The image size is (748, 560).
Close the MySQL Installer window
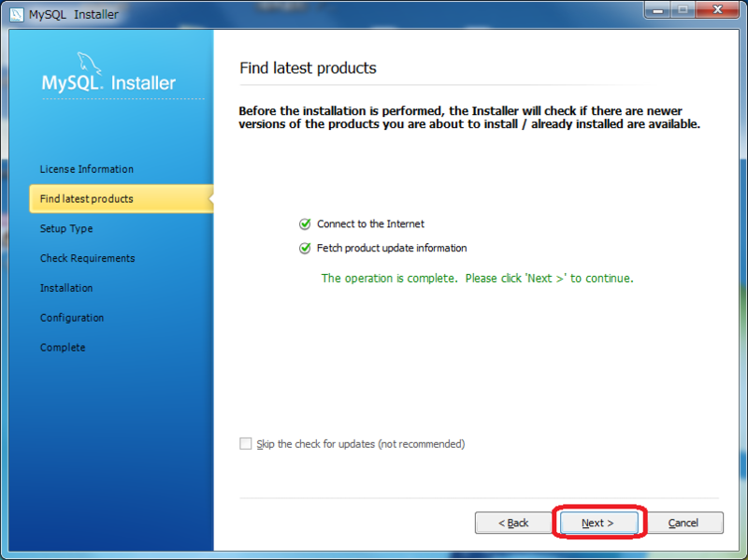(x=717, y=9)
